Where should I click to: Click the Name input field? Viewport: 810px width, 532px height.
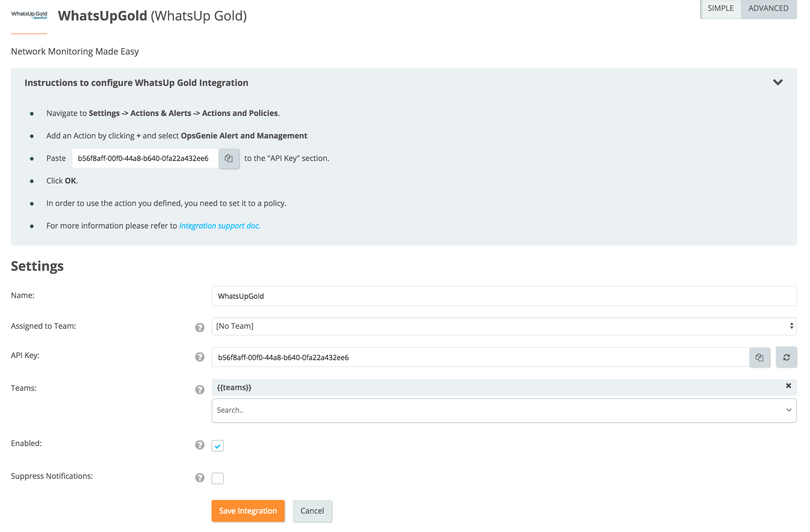coord(504,296)
